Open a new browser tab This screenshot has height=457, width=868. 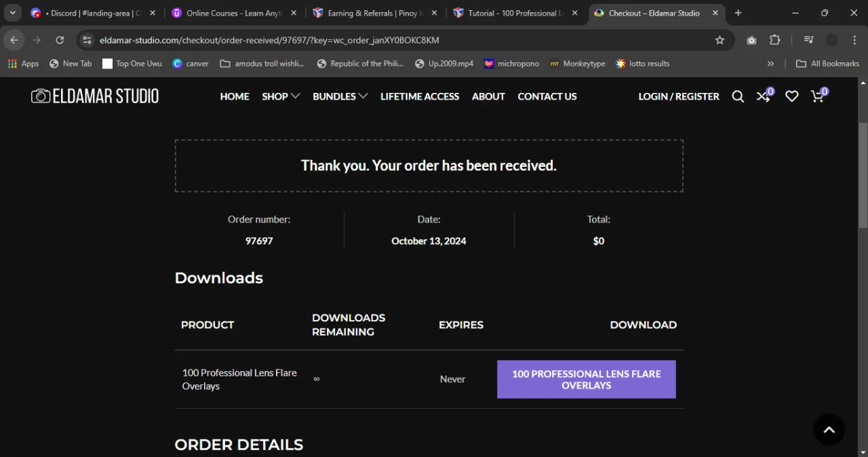738,13
